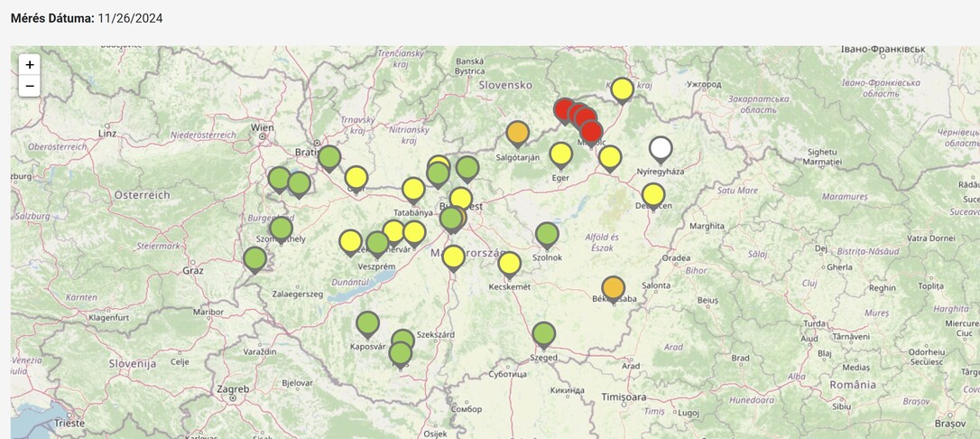
Task: Click the Österreich country label
Action: (x=142, y=195)
